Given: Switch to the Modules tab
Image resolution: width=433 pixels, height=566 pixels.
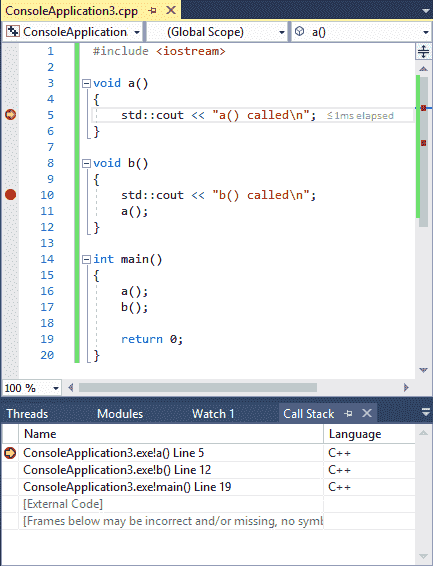Looking at the screenshot, I should [120, 414].
